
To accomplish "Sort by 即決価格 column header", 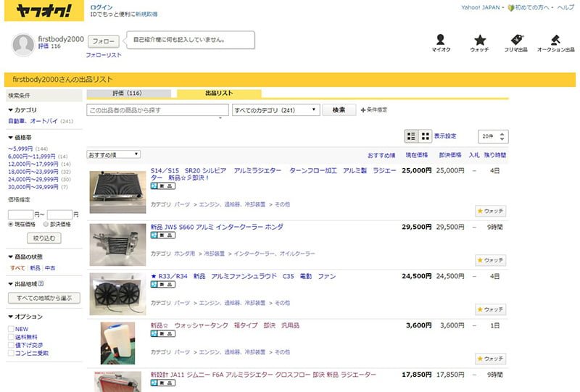I will click(x=450, y=155).
